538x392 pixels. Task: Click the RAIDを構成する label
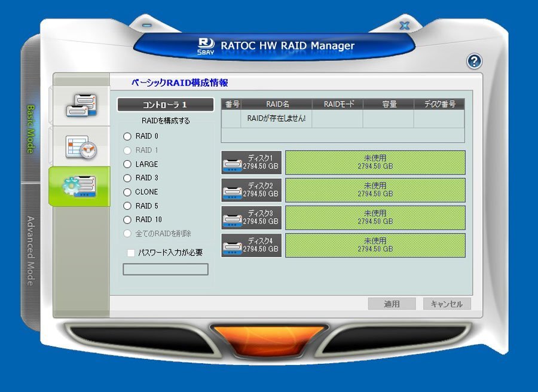click(166, 121)
